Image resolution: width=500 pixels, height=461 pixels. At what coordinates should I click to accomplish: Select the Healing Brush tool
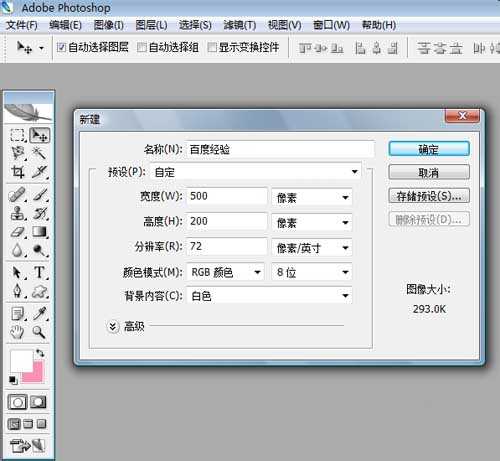[17, 195]
